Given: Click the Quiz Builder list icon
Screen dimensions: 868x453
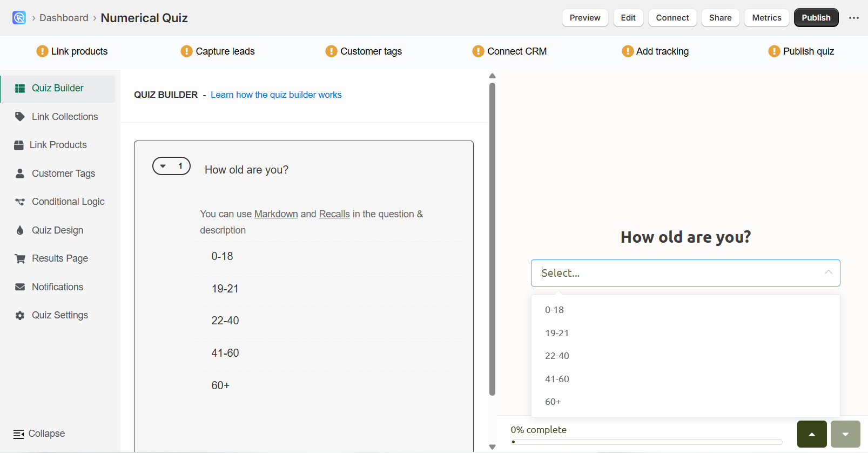Looking at the screenshot, I should point(20,89).
